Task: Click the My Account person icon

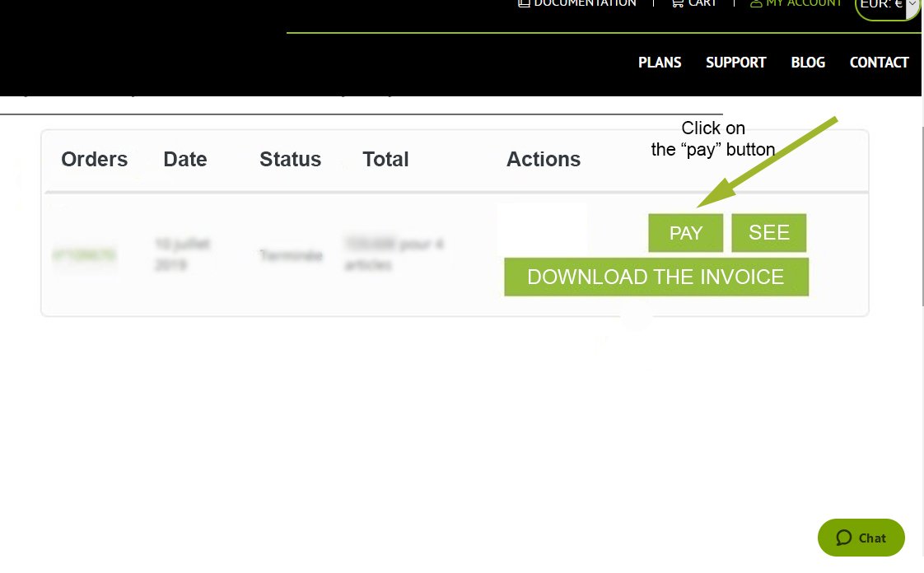Action: [756, 3]
